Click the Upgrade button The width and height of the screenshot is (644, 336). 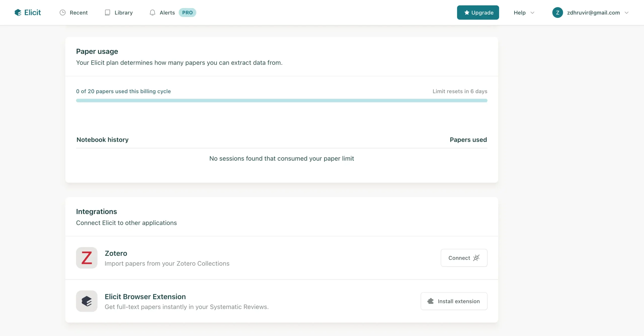(x=478, y=13)
